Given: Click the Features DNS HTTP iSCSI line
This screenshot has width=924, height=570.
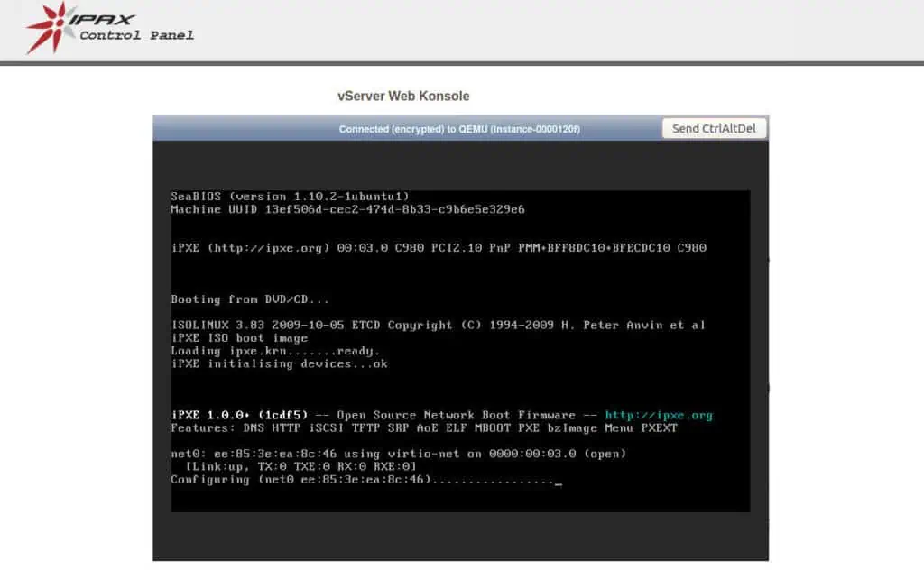Looking at the screenshot, I should click(x=424, y=428).
